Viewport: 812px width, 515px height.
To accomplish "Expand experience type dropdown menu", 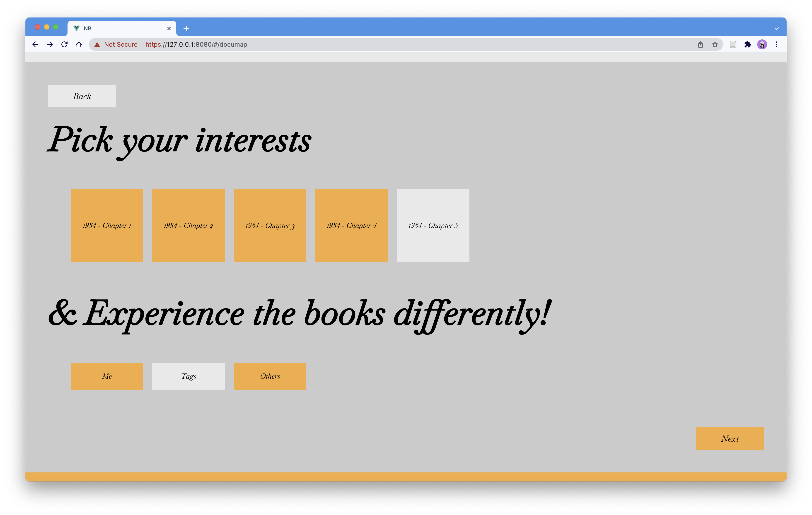I will 188,375.
